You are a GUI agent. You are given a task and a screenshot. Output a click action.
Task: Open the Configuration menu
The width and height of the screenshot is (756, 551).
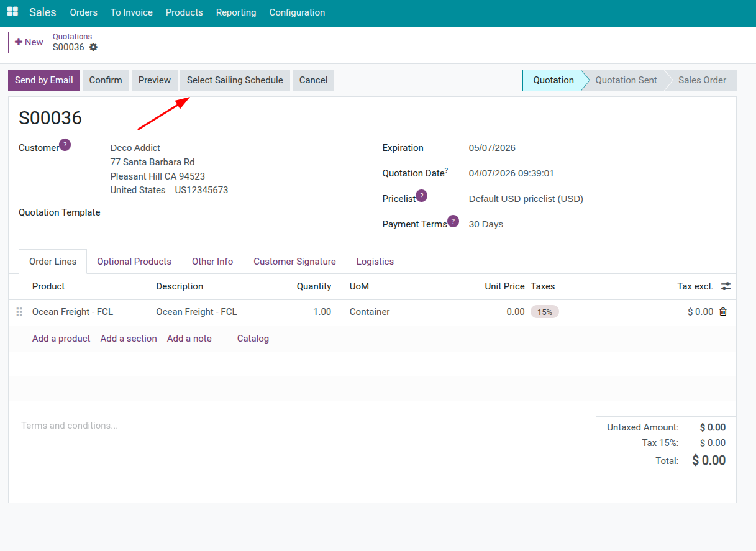pyautogui.click(x=297, y=12)
